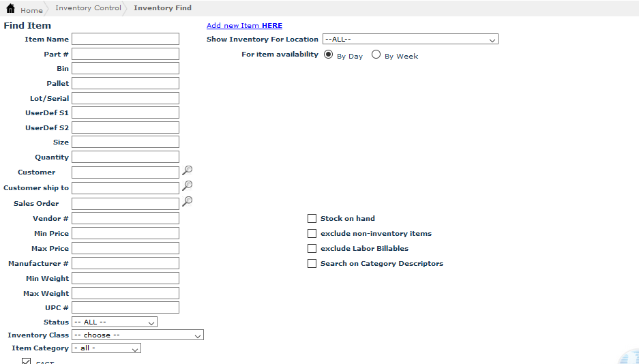Focus the Part # text field
639x364 pixels.
click(x=125, y=54)
